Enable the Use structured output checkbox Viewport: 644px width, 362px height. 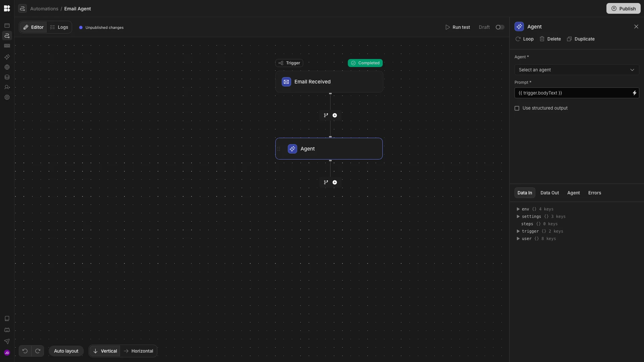517,108
